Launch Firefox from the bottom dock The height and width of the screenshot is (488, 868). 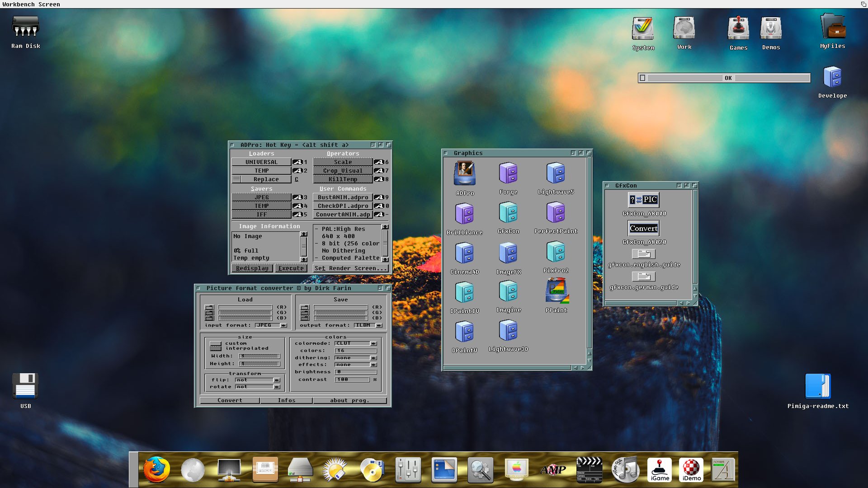click(156, 470)
